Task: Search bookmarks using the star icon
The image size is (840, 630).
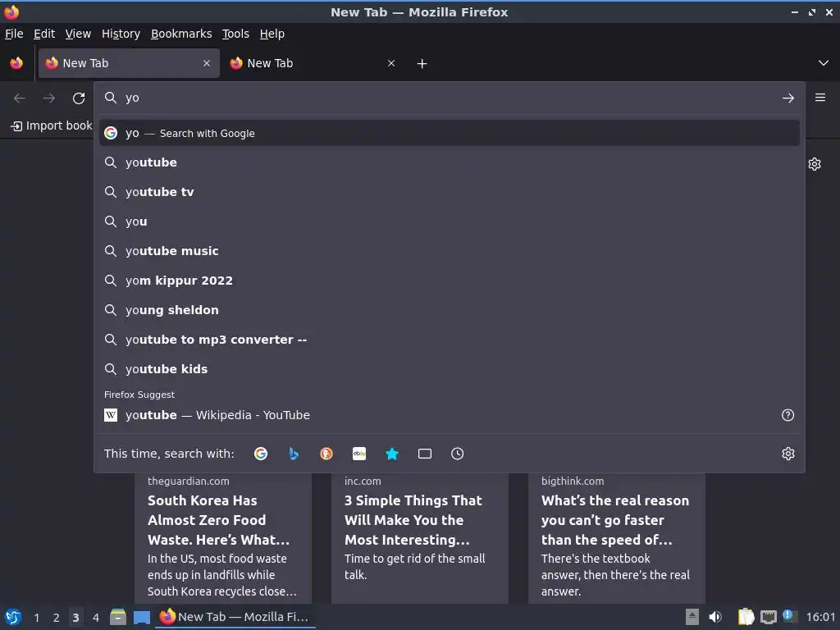Action: 391,454
